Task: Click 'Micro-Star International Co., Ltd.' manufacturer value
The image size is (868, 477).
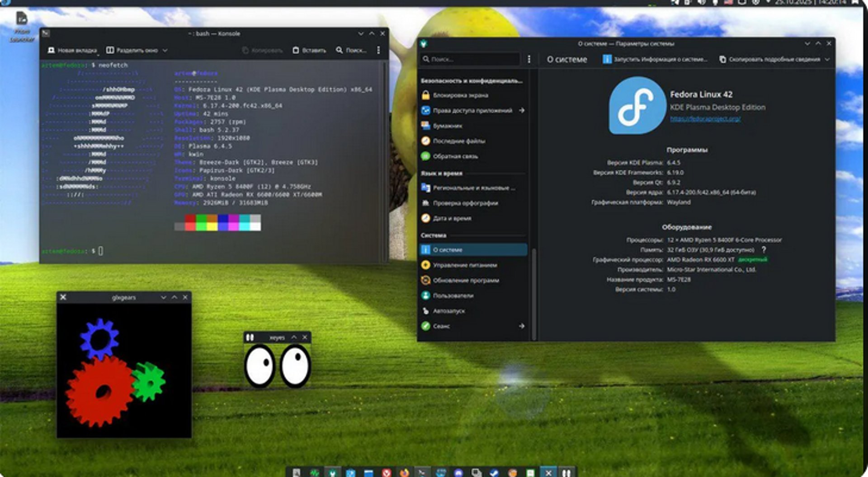Action: [712, 270]
